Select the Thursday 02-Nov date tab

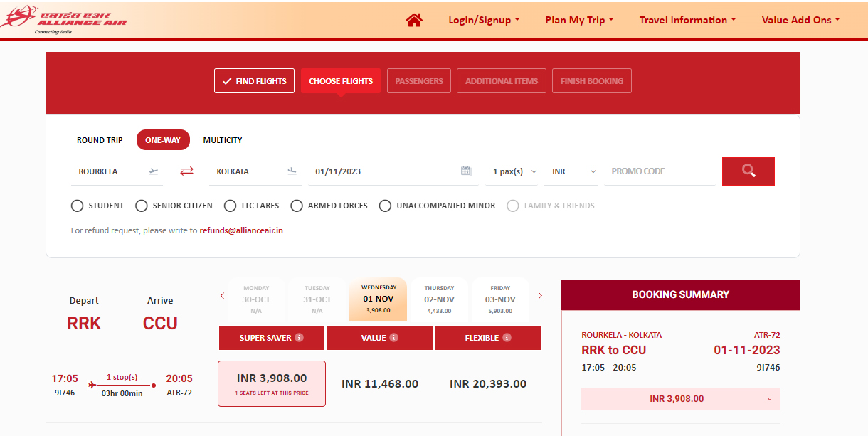pos(439,299)
